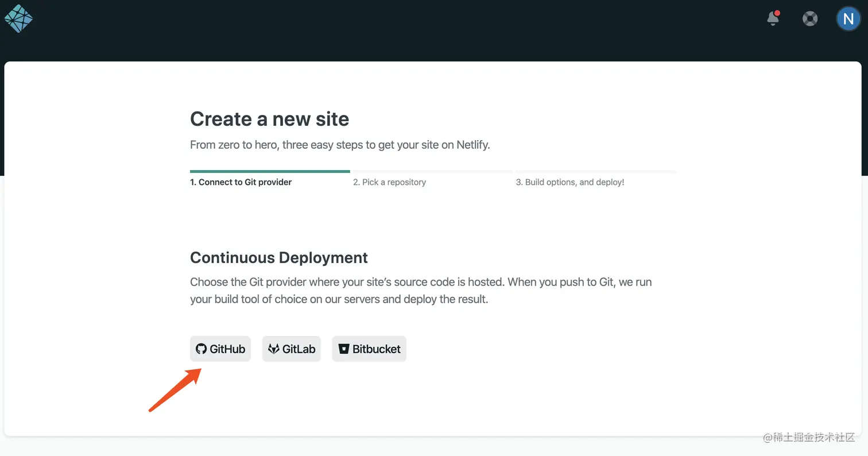Connect with the Bitbucket button
The width and height of the screenshot is (868, 456).
[x=369, y=349]
